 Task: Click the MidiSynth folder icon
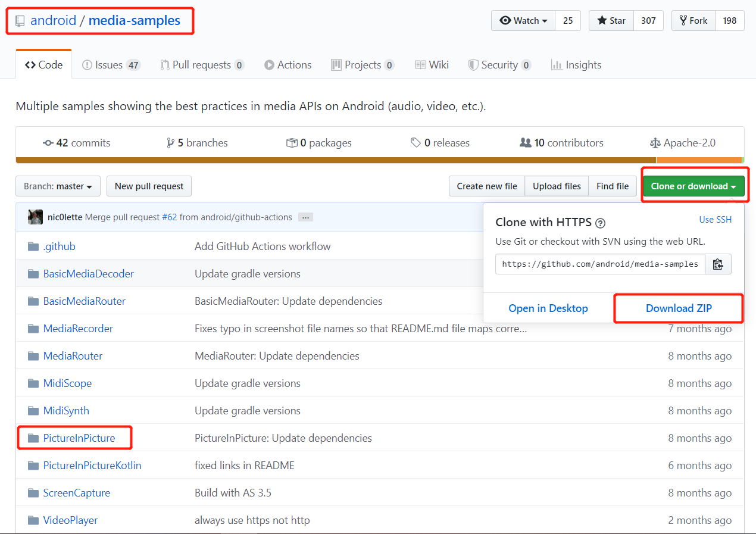33,411
